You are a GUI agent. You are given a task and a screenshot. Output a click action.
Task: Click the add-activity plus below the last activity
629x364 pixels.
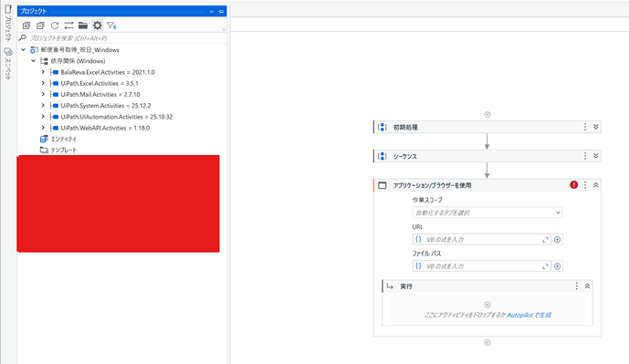click(487, 342)
